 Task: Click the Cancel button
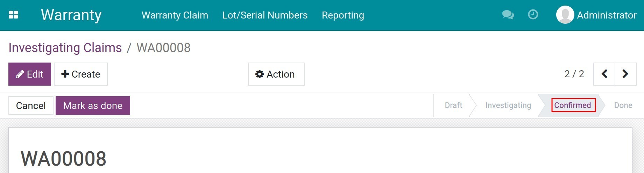coord(31,106)
